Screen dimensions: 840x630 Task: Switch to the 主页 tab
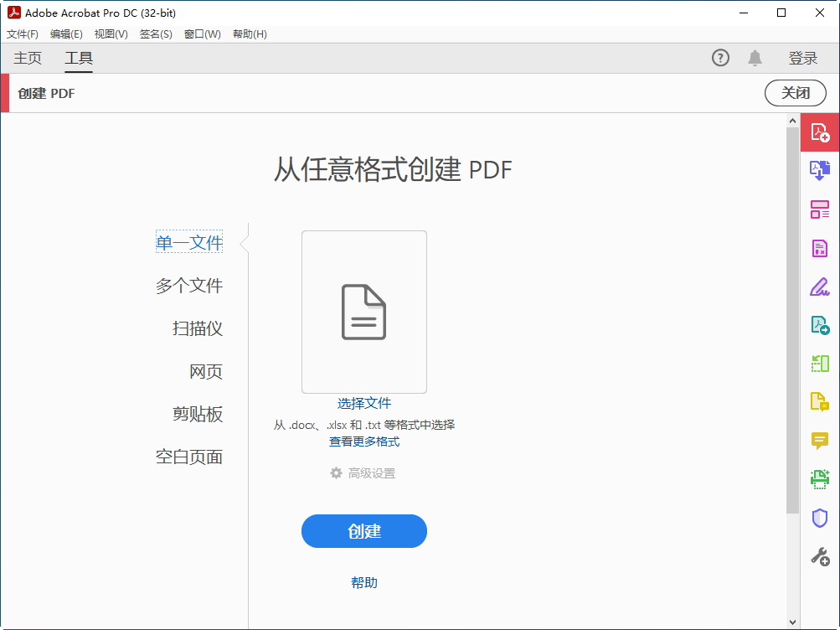tap(27, 58)
